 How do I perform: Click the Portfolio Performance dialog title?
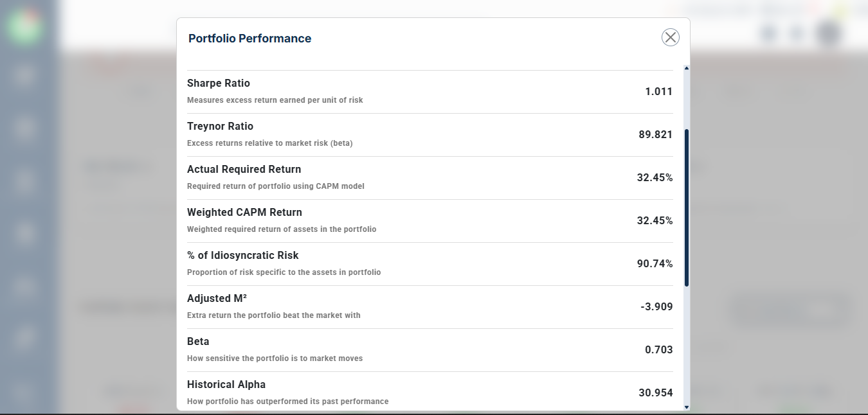pyautogui.click(x=249, y=39)
